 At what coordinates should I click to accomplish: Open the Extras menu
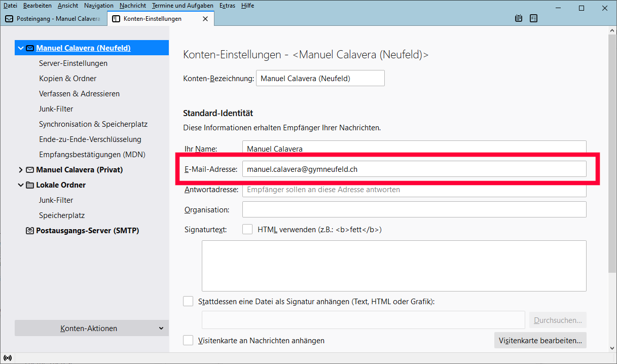coord(227,6)
